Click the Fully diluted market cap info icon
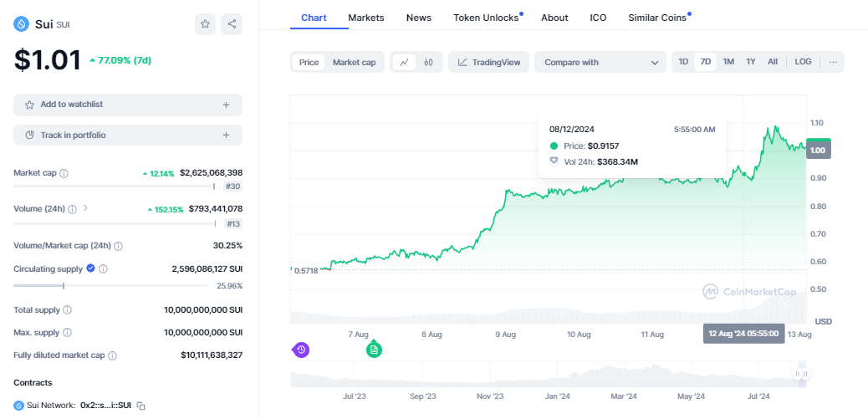Image resolution: width=868 pixels, height=419 pixels. (x=112, y=355)
